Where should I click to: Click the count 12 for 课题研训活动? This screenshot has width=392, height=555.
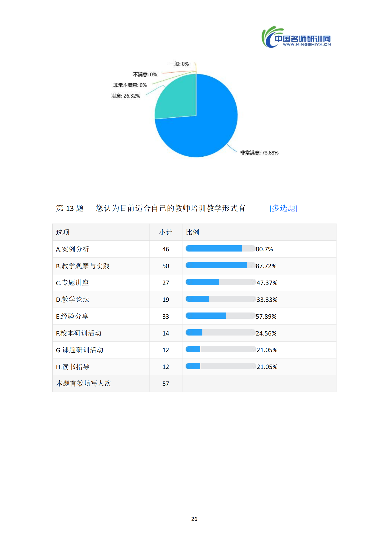pyautogui.click(x=166, y=350)
